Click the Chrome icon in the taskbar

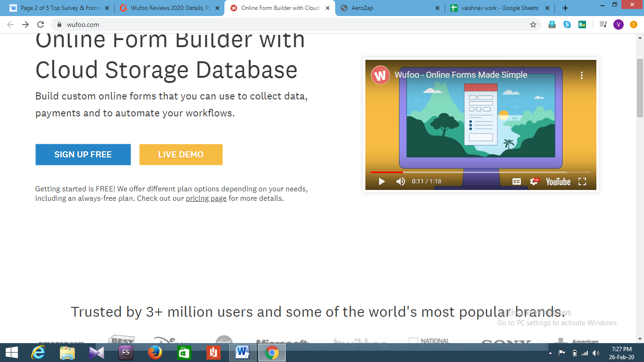click(x=272, y=353)
